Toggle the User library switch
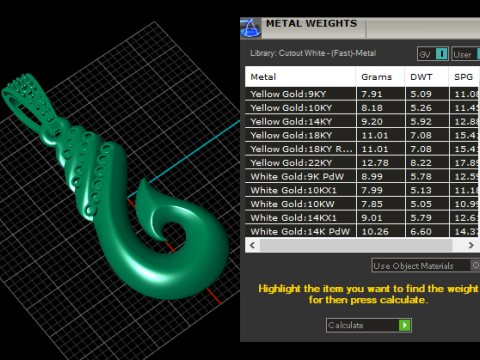480x360 pixels. click(479, 54)
